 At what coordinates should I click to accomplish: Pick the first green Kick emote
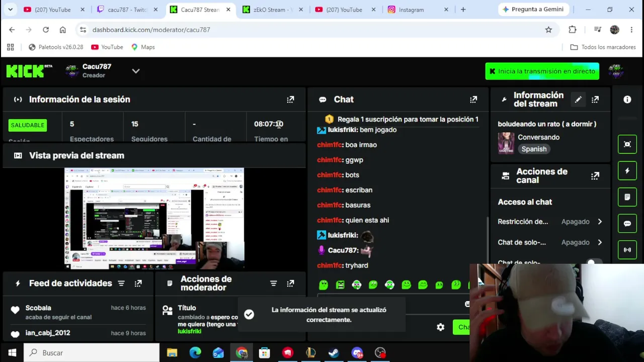[x=324, y=285]
